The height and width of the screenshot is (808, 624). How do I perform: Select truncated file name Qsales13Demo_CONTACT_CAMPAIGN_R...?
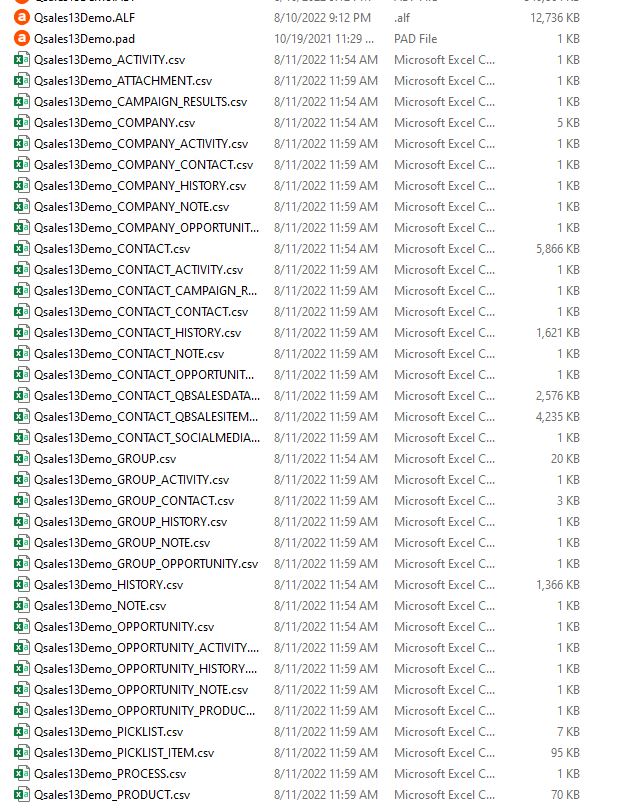(146, 291)
